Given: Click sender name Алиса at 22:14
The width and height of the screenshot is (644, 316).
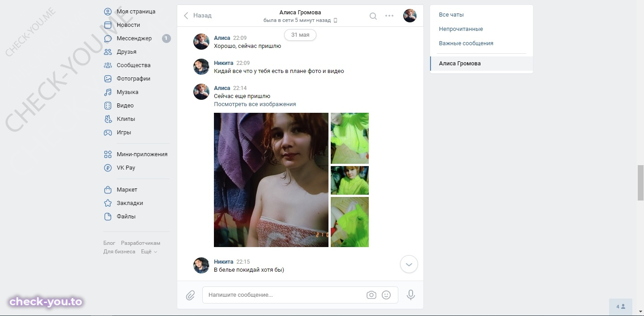Looking at the screenshot, I should pyautogui.click(x=222, y=88).
